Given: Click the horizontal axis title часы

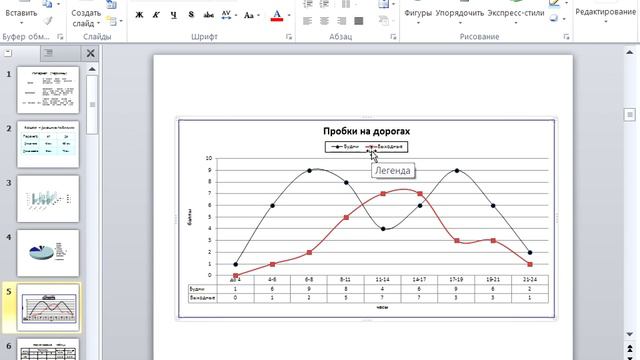Looking at the screenshot, I should pyautogui.click(x=382, y=307).
